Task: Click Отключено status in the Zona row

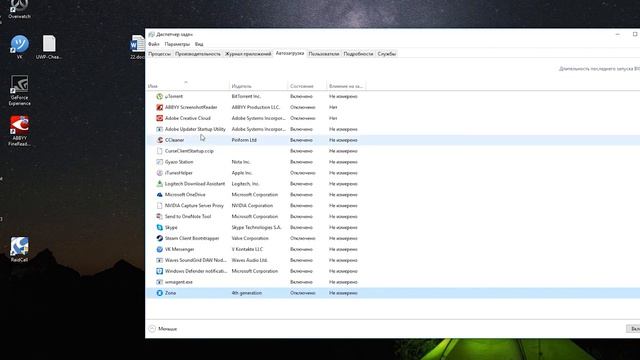Action: click(x=302, y=293)
